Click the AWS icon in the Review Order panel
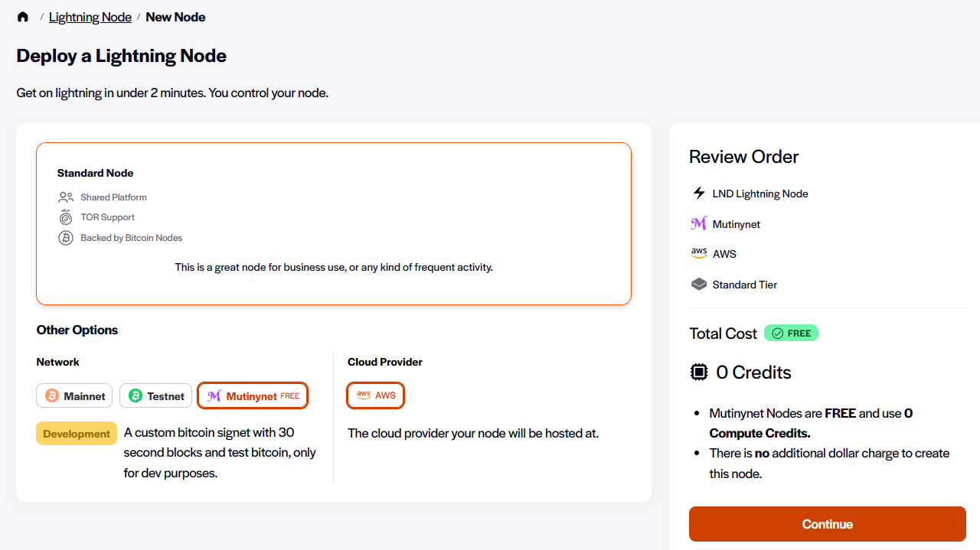 pyautogui.click(x=698, y=253)
